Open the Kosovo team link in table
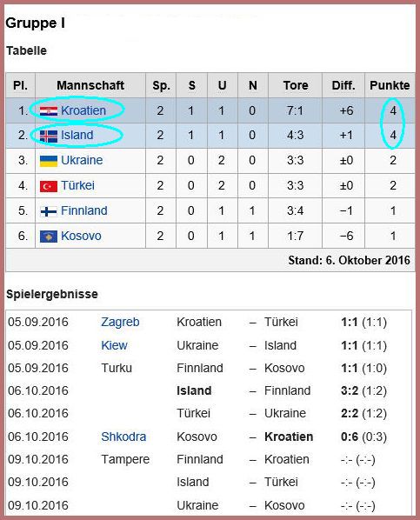Viewport: 420px width, 520px height. (x=81, y=236)
